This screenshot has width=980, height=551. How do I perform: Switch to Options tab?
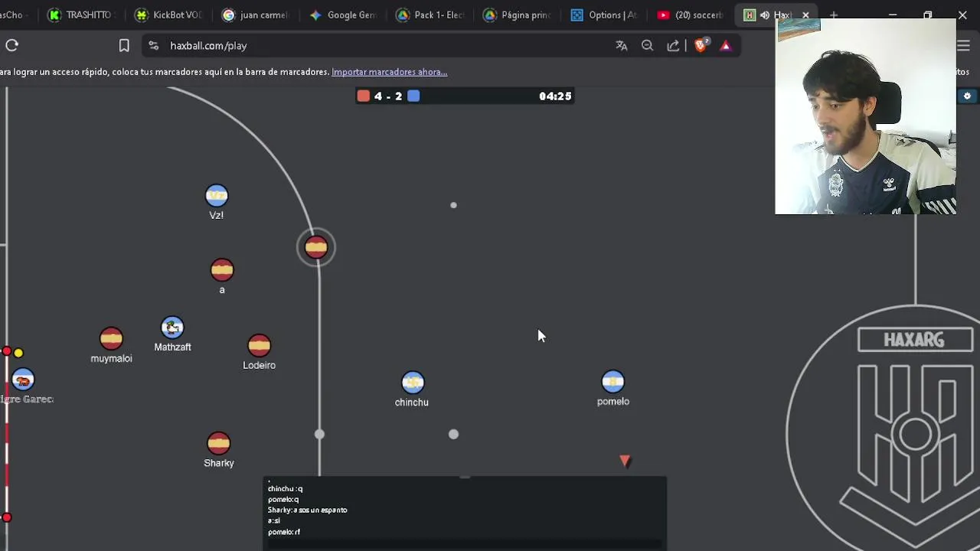point(606,15)
